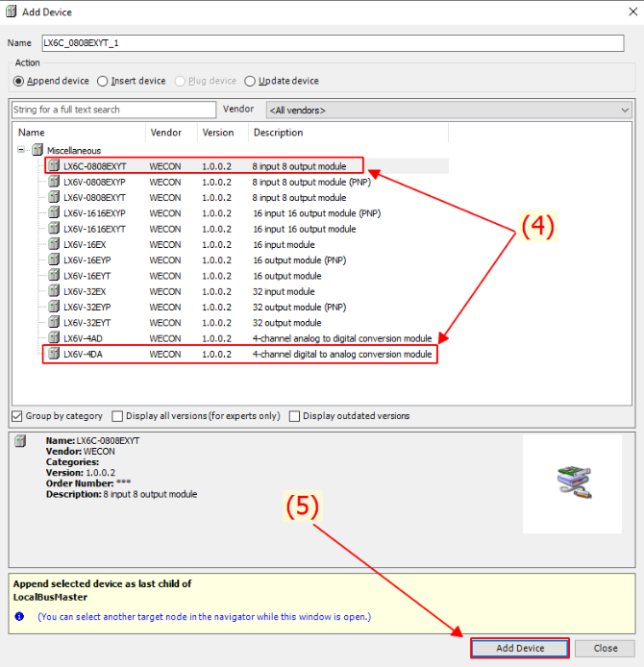Sort the list by Version column header
The height and width of the screenshot is (667, 644).
pos(217,133)
